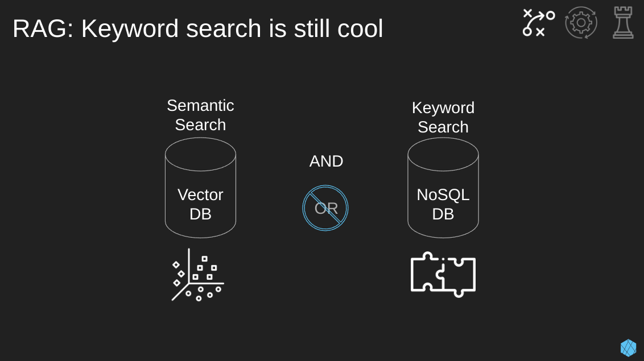Click the blue hexagon logo
The height and width of the screenshot is (361, 644).
click(629, 348)
